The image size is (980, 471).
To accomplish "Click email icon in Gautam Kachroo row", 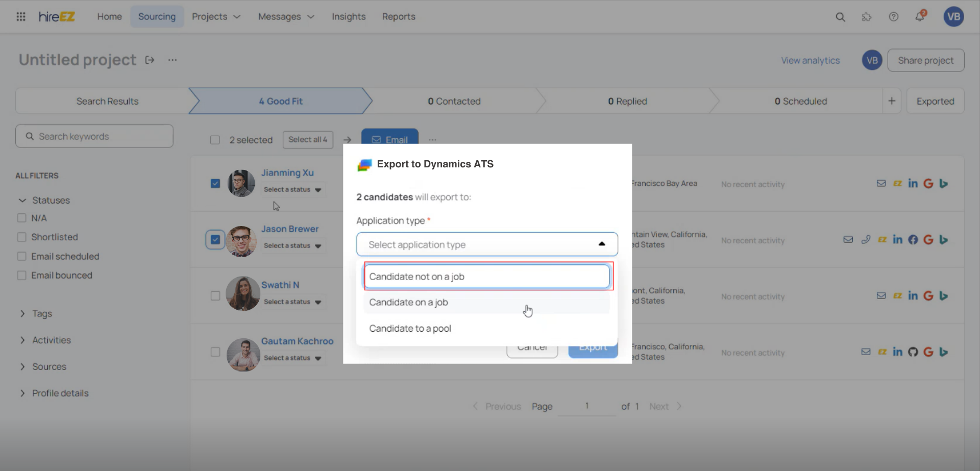I will tap(866, 352).
